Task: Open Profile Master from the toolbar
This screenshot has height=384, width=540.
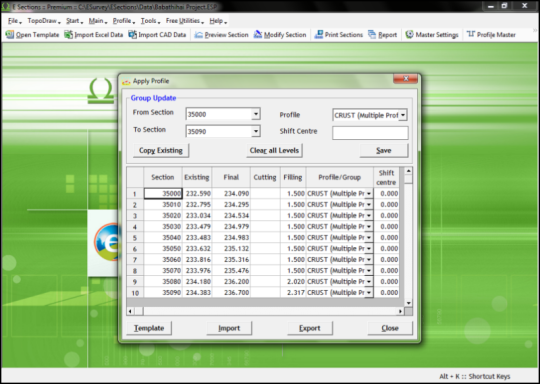Action: tap(491, 34)
